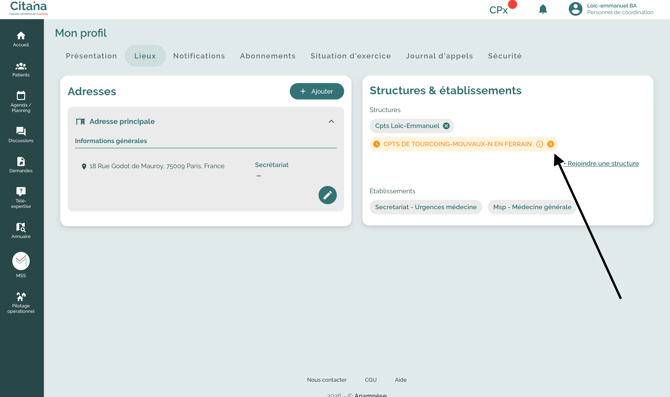Click the Rejoindre une structure link
The width and height of the screenshot is (670, 397).
(x=601, y=164)
